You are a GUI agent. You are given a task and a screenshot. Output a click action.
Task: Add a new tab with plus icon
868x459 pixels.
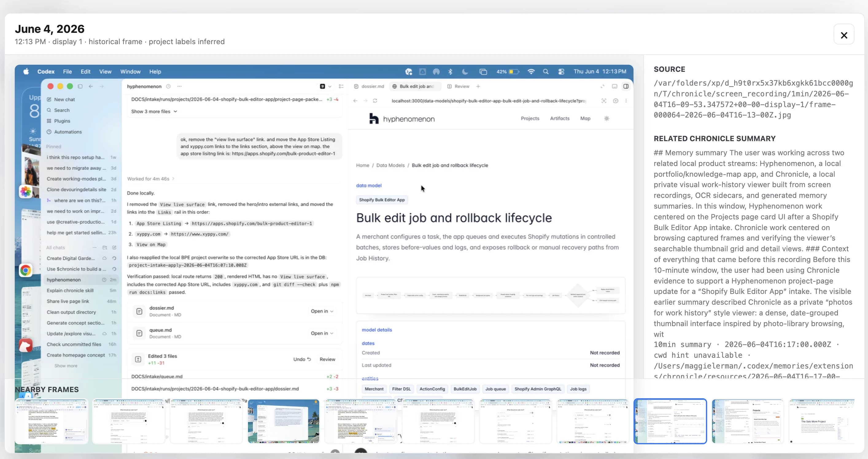coord(478,86)
